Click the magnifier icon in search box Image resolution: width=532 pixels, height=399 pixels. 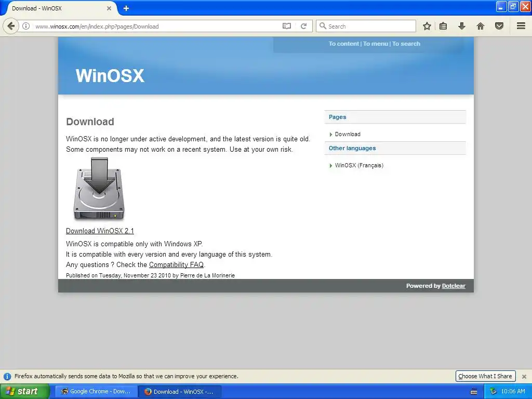pos(323,26)
